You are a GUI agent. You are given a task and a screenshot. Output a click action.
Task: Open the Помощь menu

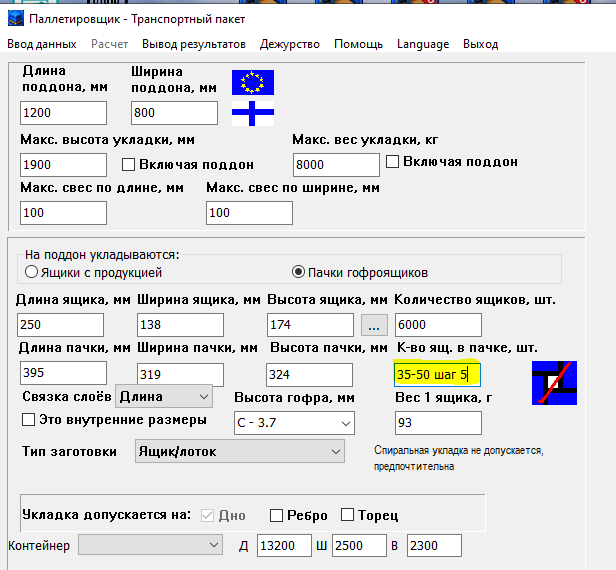(x=358, y=44)
